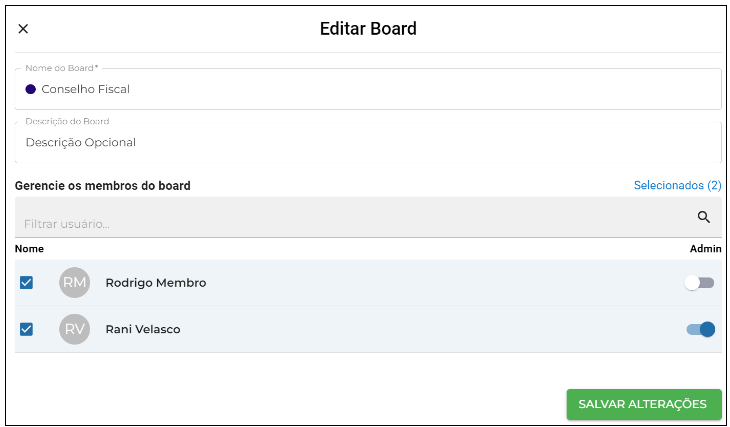Click the Nome column header
730x427 pixels.
pos(29,249)
